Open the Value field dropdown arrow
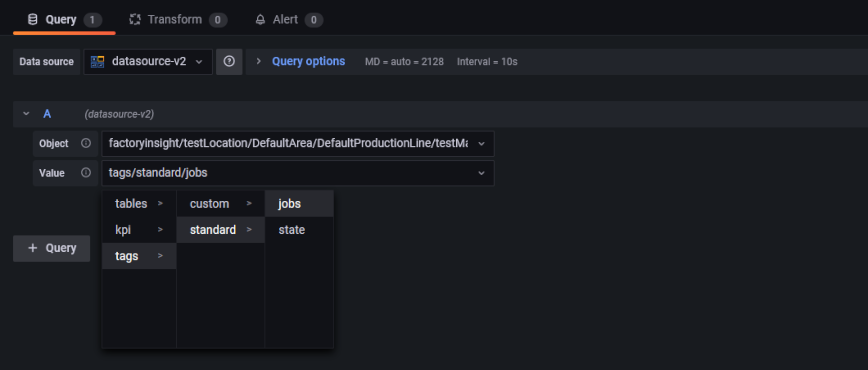 [481, 173]
